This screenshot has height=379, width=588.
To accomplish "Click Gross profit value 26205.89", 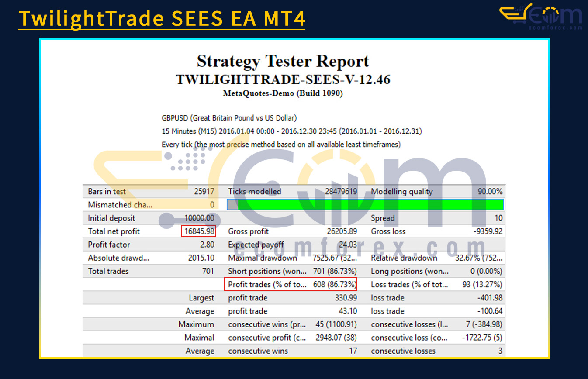I will point(342,231).
